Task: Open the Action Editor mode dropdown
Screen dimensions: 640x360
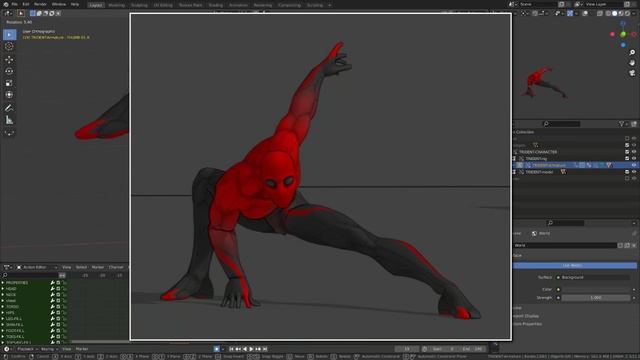Action: [x=37, y=267]
